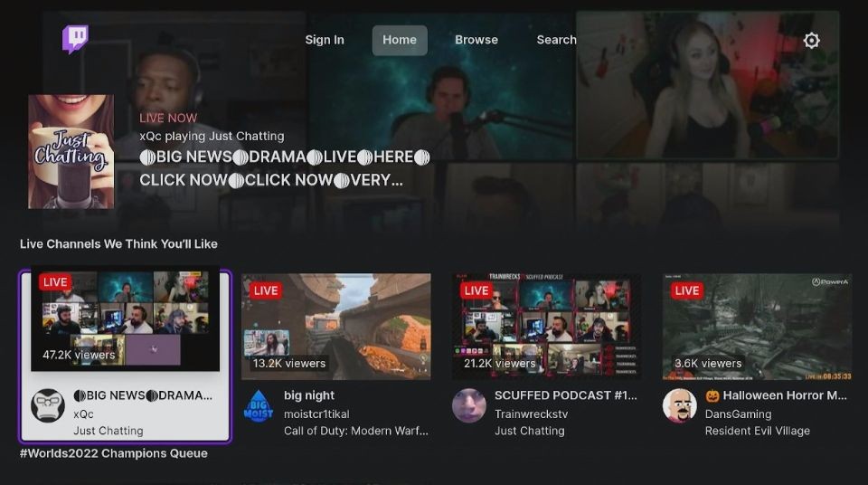Click '#Worlds2022 Champions Queue' heading

114,453
